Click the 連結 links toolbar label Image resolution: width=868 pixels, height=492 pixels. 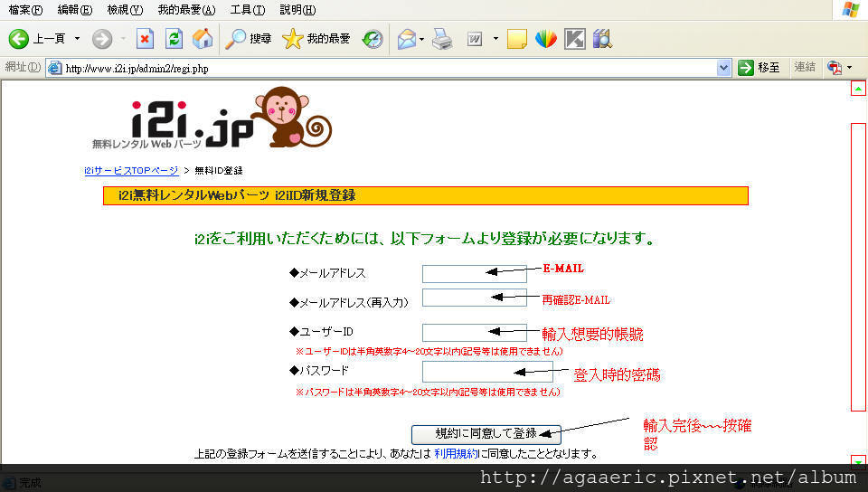pos(805,67)
